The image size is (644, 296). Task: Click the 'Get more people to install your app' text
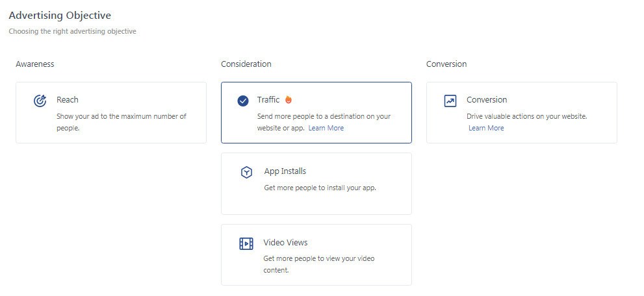click(320, 188)
